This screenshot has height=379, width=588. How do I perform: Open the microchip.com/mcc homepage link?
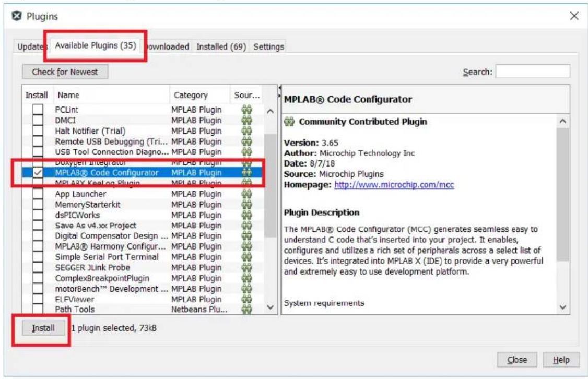coord(394,184)
